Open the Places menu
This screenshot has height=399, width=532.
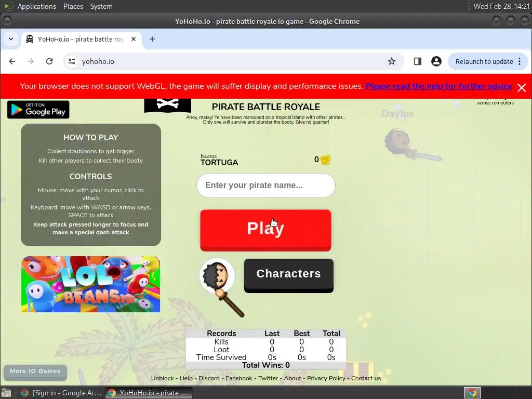pyautogui.click(x=73, y=6)
